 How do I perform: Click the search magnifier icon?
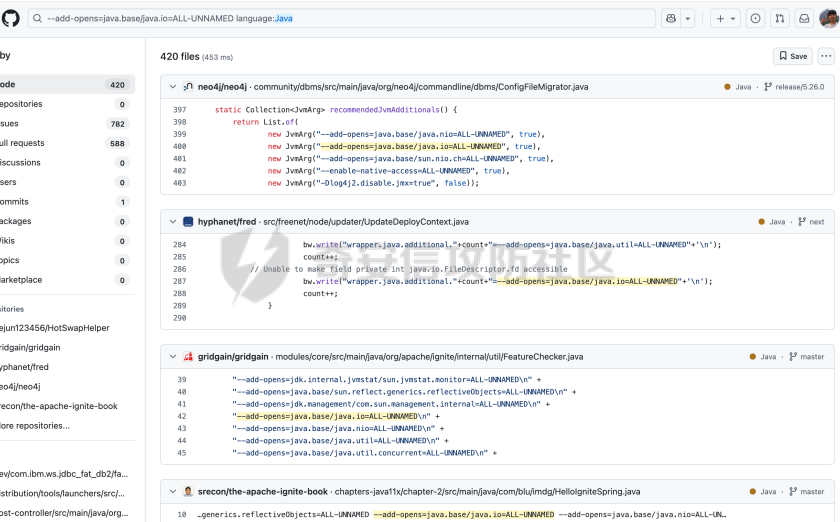38,19
